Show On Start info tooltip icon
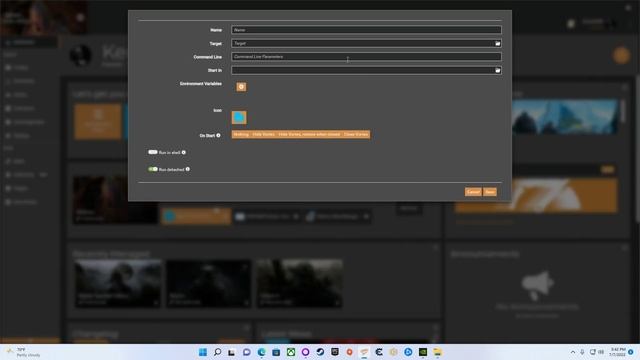The height and width of the screenshot is (360, 640). click(x=218, y=135)
